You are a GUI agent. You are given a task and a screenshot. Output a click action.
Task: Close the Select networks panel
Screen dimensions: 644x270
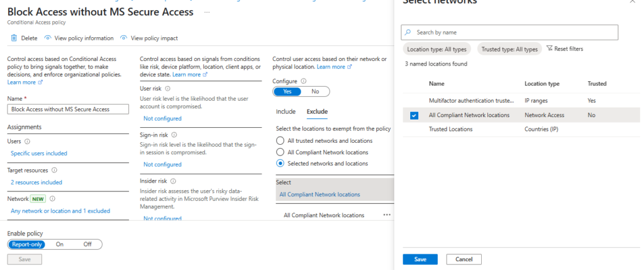[x=633, y=2]
